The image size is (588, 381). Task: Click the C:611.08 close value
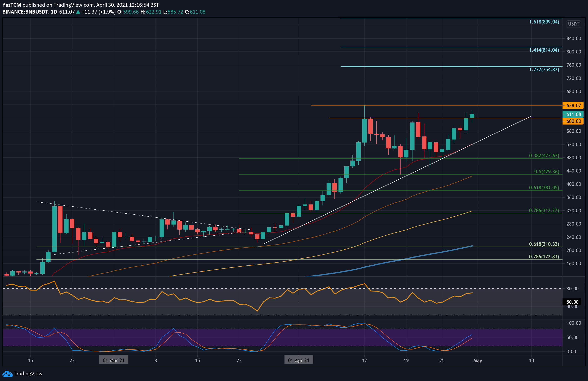point(195,12)
